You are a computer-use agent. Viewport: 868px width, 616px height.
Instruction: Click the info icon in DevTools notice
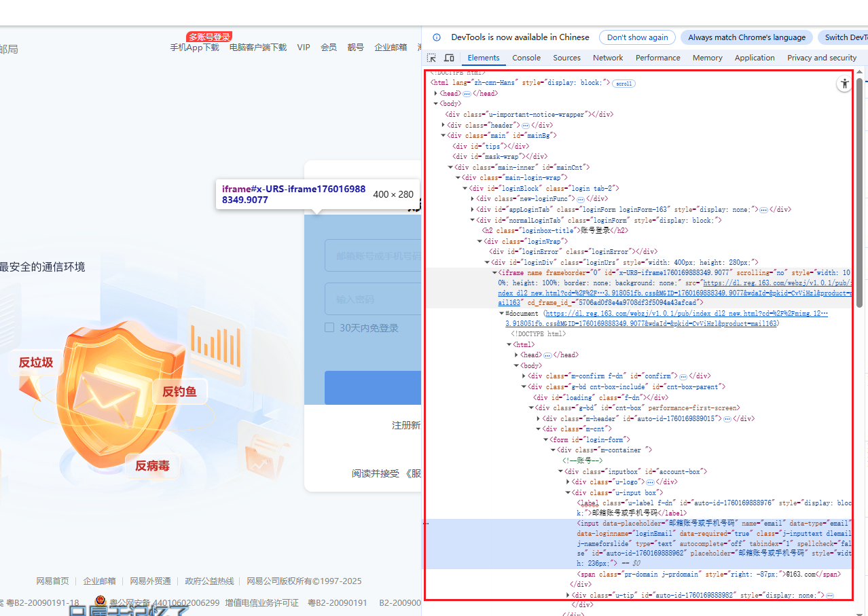point(437,37)
